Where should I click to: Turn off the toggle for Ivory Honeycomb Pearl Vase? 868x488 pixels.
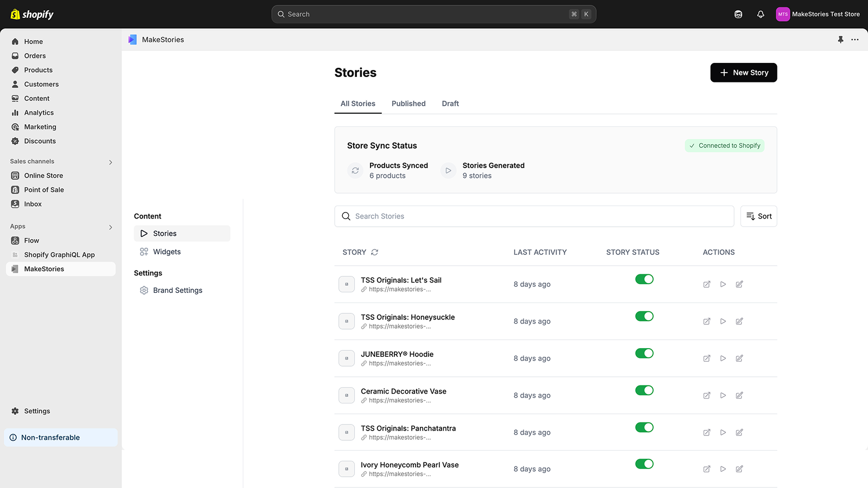coord(644,464)
